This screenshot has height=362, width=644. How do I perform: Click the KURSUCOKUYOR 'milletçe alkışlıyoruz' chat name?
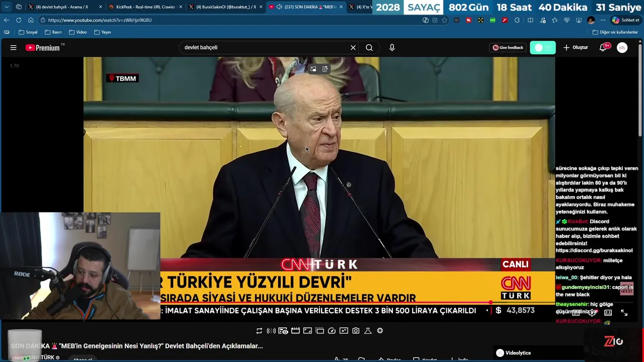click(579, 260)
